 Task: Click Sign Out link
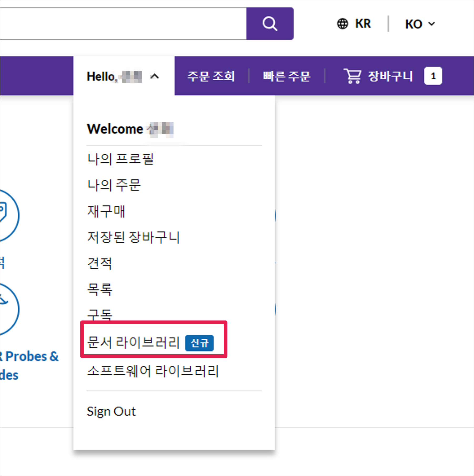coord(111,411)
